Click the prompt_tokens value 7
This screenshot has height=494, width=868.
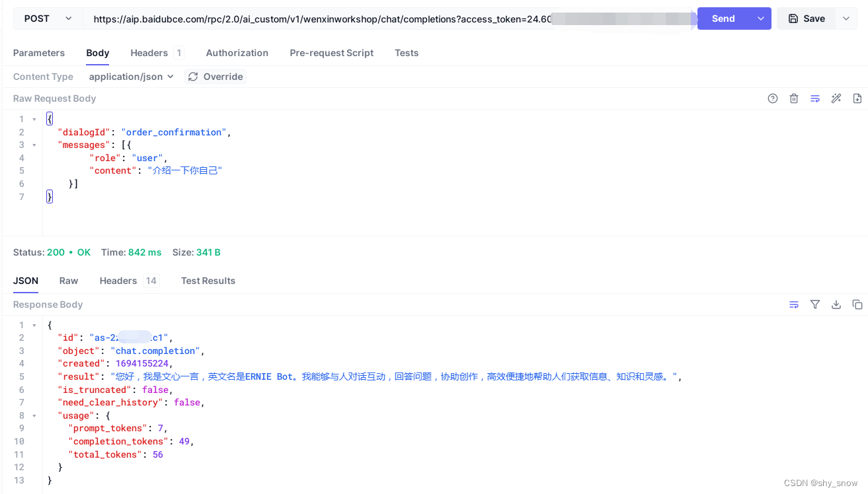click(161, 428)
